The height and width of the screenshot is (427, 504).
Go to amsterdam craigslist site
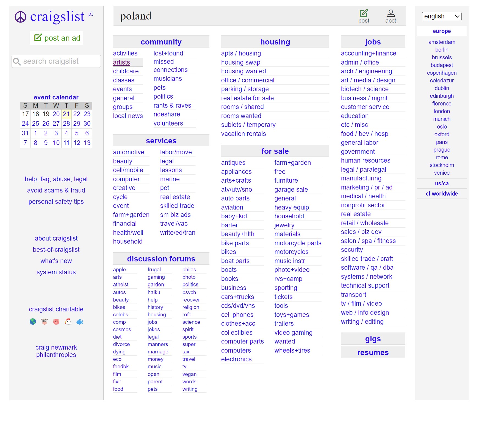tap(442, 42)
